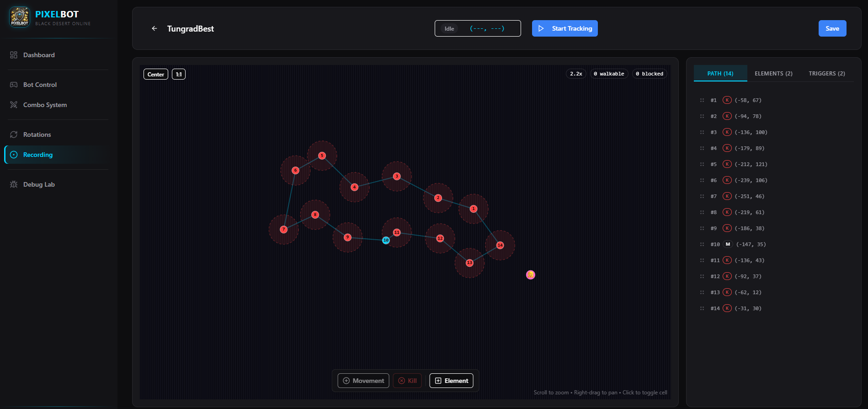This screenshot has height=409, width=868.
Task: Click the K icon on path row #3
Action: click(x=727, y=132)
